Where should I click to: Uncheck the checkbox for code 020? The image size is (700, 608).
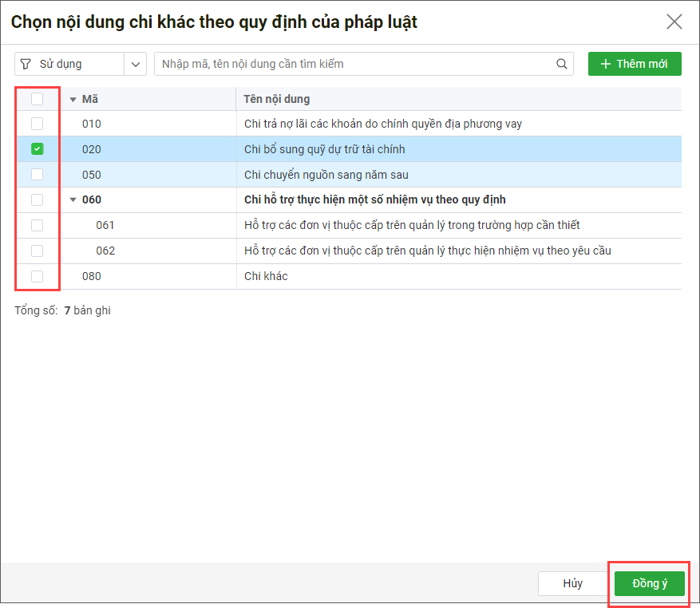(x=37, y=148)
